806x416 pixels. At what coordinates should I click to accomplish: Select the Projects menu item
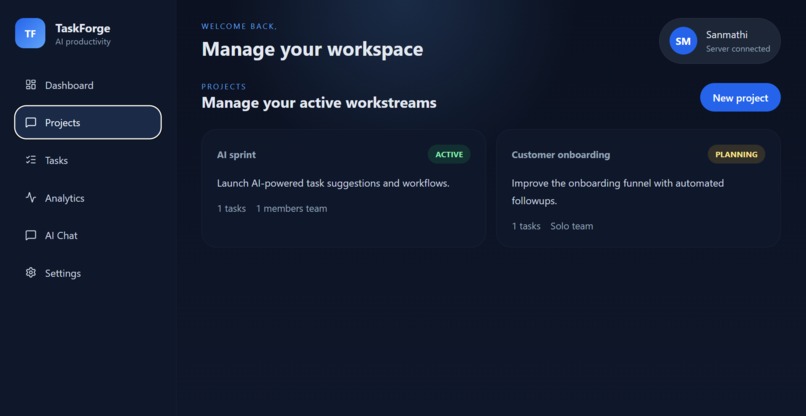[88, 122]
